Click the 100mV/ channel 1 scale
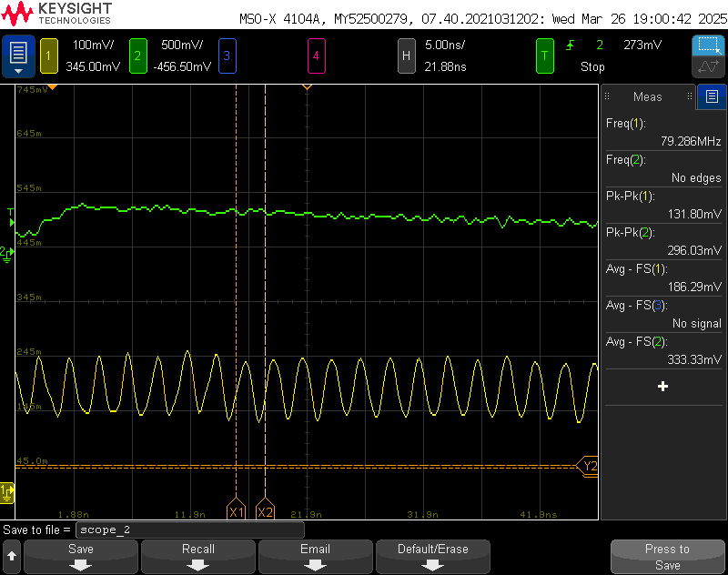This screenshot has height=575, width=728. (93, 45)
